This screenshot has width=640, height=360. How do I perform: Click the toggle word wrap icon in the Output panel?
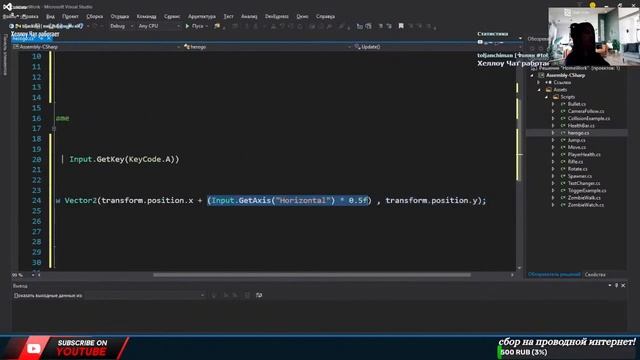[x=259, y=295]
